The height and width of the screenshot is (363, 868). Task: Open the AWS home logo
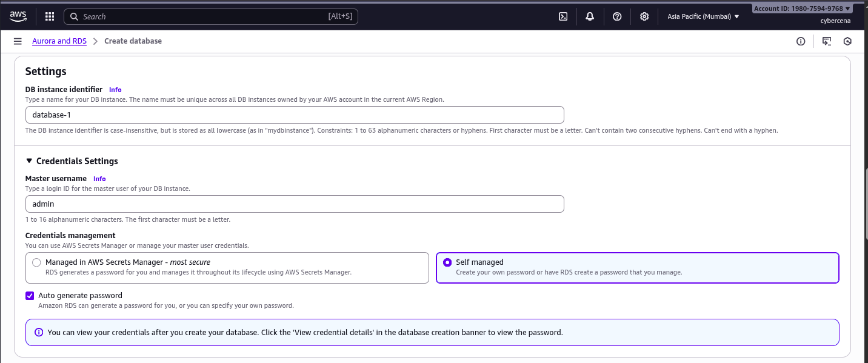coord(18,16)
